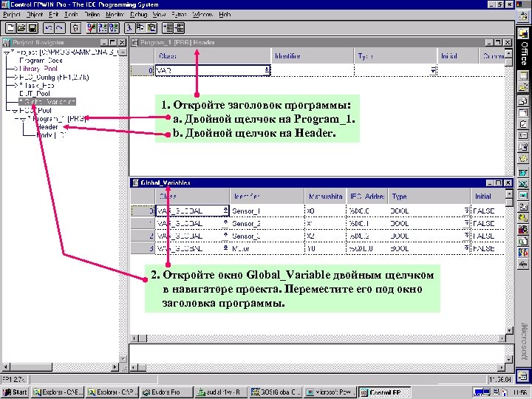532x399 pixels.
Task: Click navigator vertical scrollbar up arrow
Action: (x=123, y=52)
